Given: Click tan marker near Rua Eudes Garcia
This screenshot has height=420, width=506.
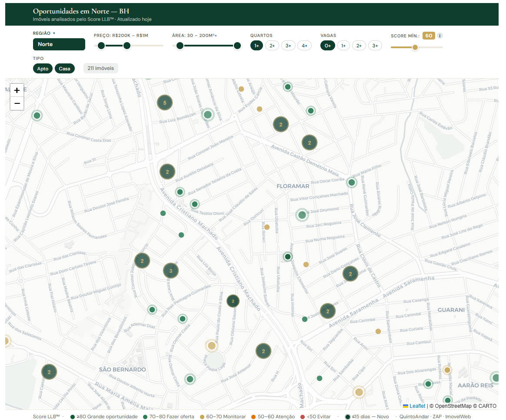Looking at the screenshot, I should (260, 109).
